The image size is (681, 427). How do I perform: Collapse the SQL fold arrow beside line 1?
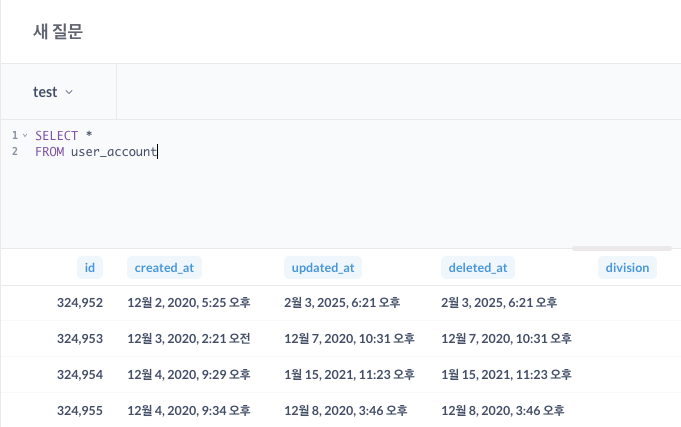pos(24,135)
